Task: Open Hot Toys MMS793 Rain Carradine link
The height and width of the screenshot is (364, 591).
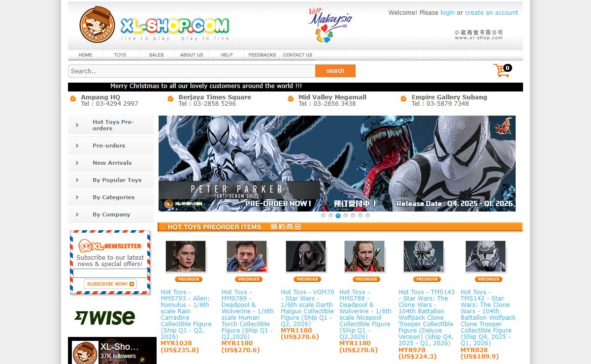Action: [186, 314]
